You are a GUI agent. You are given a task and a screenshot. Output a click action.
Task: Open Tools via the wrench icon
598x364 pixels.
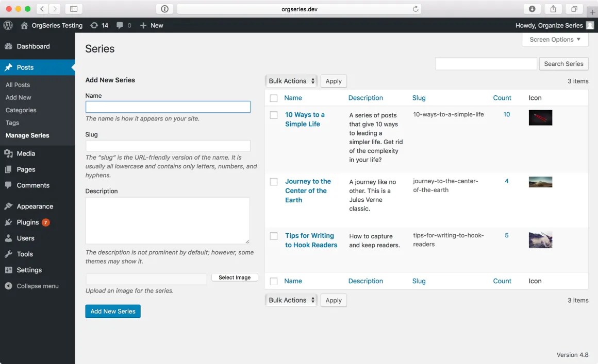(x=9, y=254)
